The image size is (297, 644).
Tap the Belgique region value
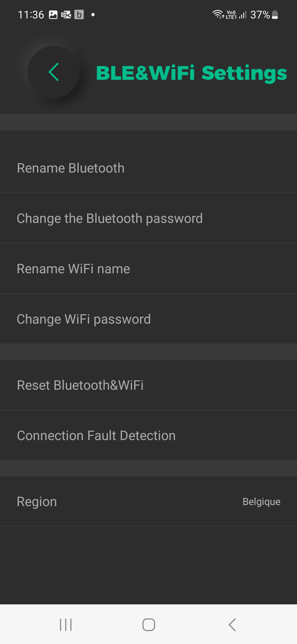[261, 502]
